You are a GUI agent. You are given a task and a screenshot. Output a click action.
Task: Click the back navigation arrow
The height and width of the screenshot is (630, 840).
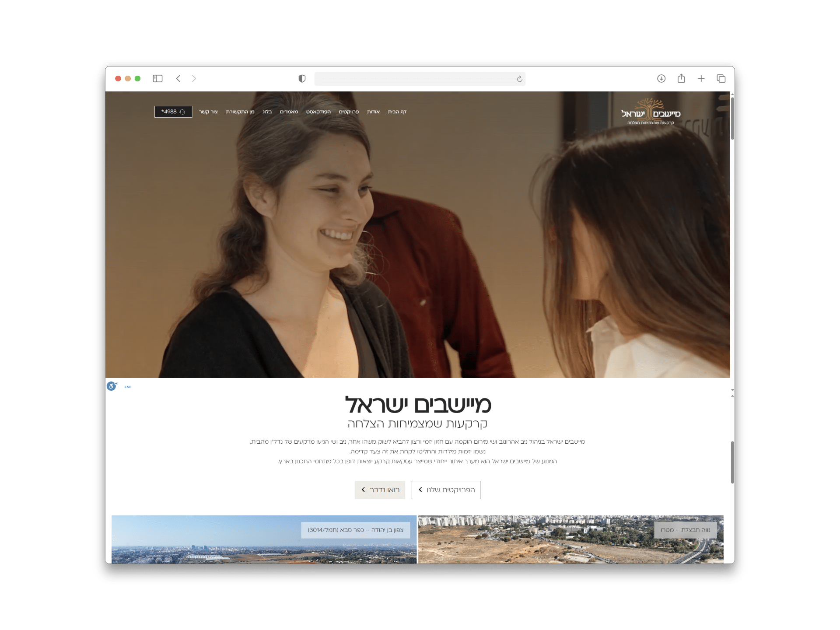178,78
